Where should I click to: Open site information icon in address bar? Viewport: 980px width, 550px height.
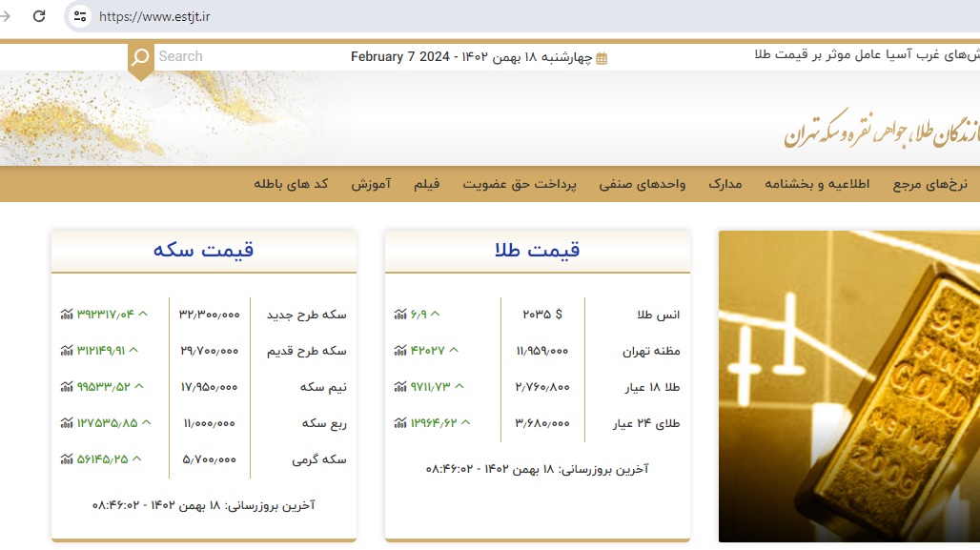[x=80, y=16]
